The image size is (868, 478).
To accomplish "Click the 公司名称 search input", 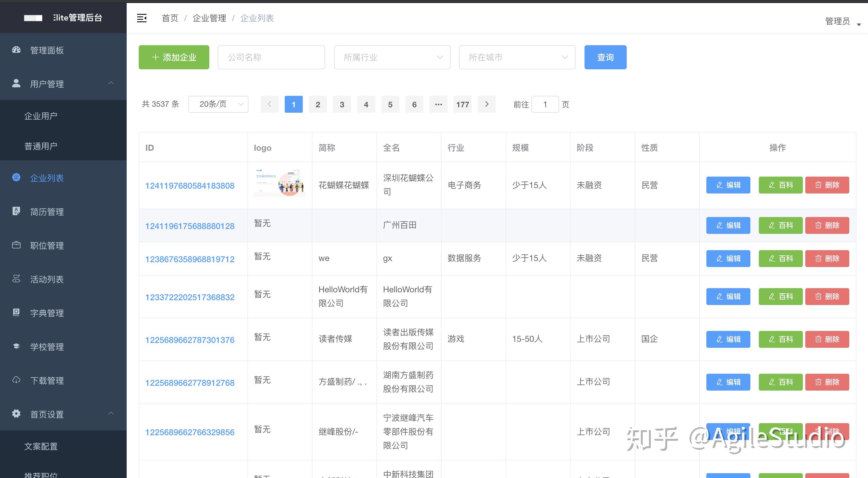I will (271, 57).
